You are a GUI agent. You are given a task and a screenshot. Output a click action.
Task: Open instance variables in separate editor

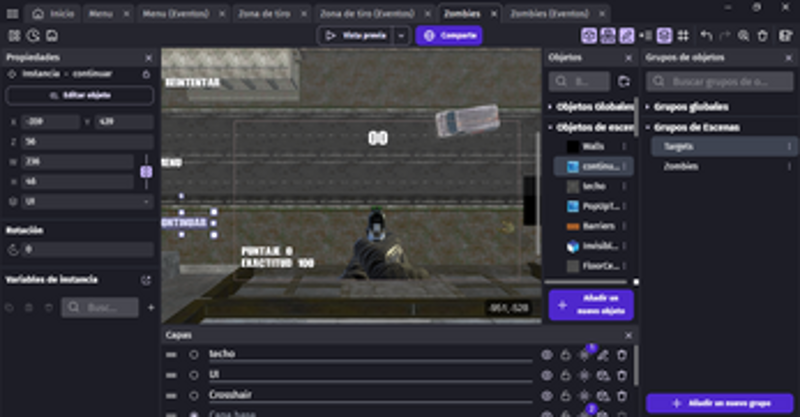coord(146,280)
